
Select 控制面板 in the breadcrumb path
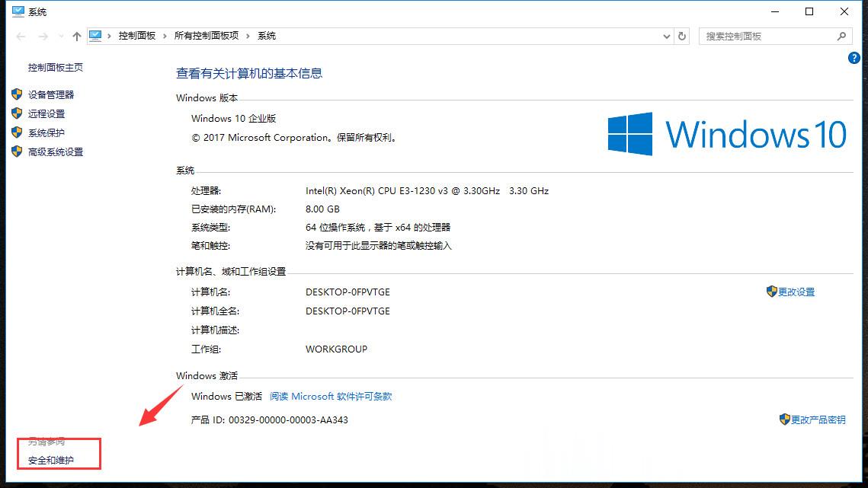pyautogui.click(x=136, y=36)
